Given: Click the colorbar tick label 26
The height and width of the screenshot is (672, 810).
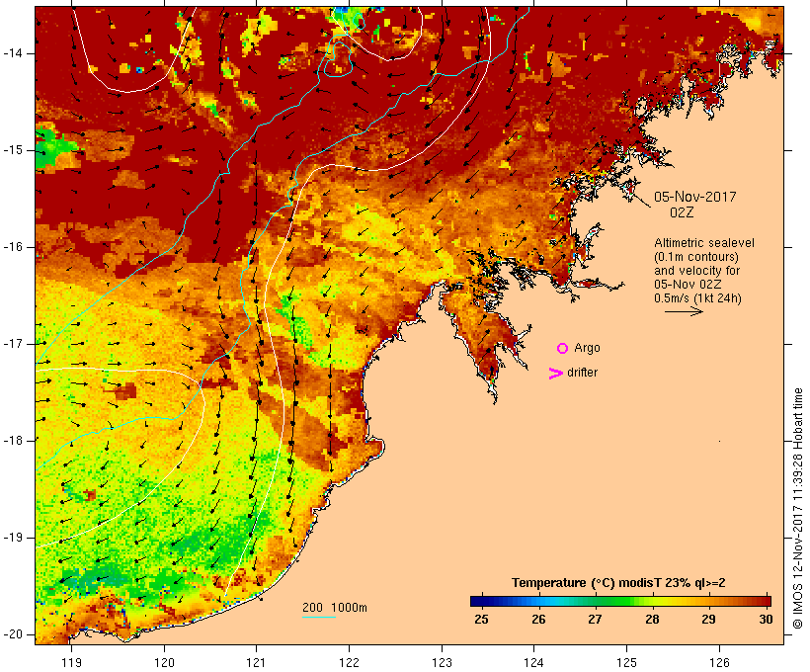Looking at the screenshot, I should click(538, 620).
